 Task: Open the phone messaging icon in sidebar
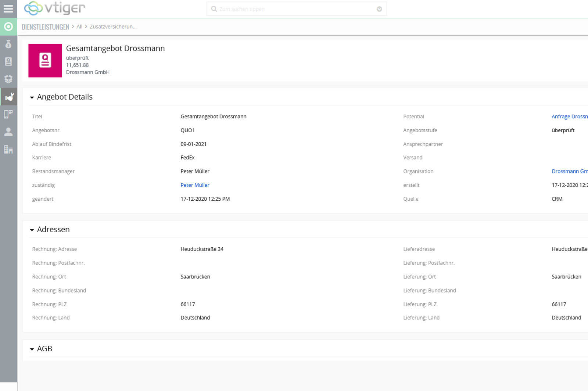tap(8, 114)
